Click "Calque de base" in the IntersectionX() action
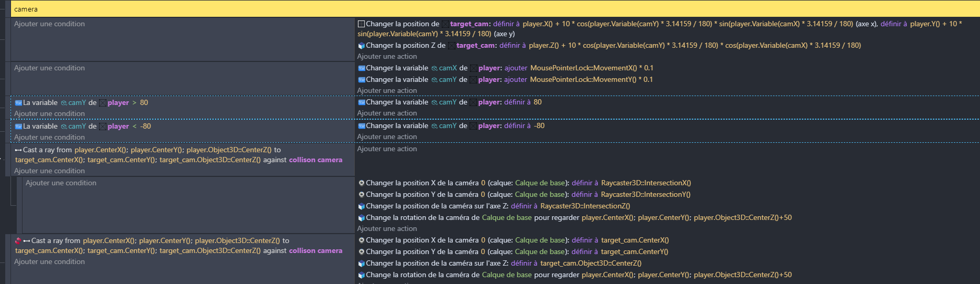 point(540,183)
